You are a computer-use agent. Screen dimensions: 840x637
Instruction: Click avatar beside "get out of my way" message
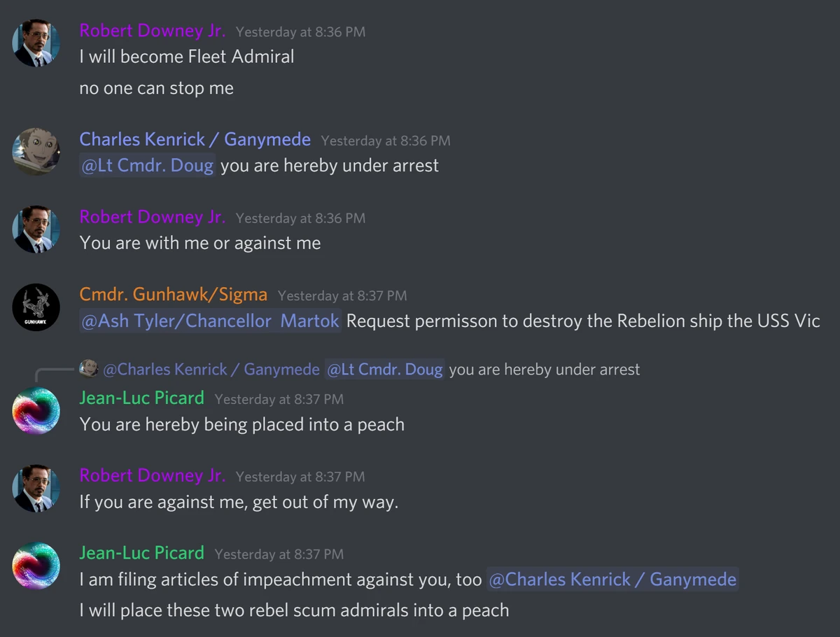pos(36,488)
